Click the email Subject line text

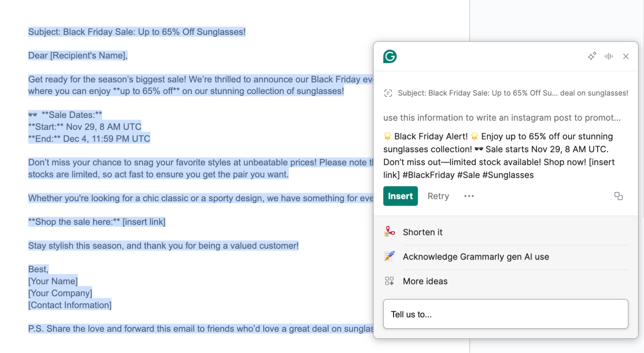tap(137, 32)
